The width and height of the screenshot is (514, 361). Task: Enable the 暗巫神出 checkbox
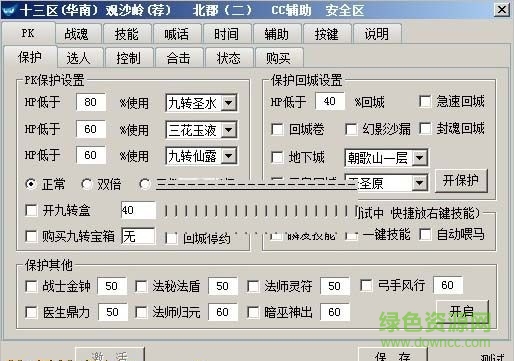(253, 312)
